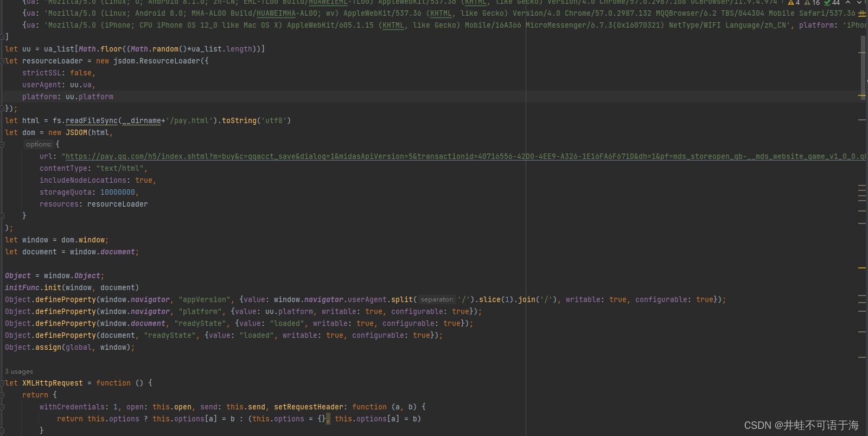
Task: Collapse the JSDOM options object fold marker
Action: (x=2, y=144)
